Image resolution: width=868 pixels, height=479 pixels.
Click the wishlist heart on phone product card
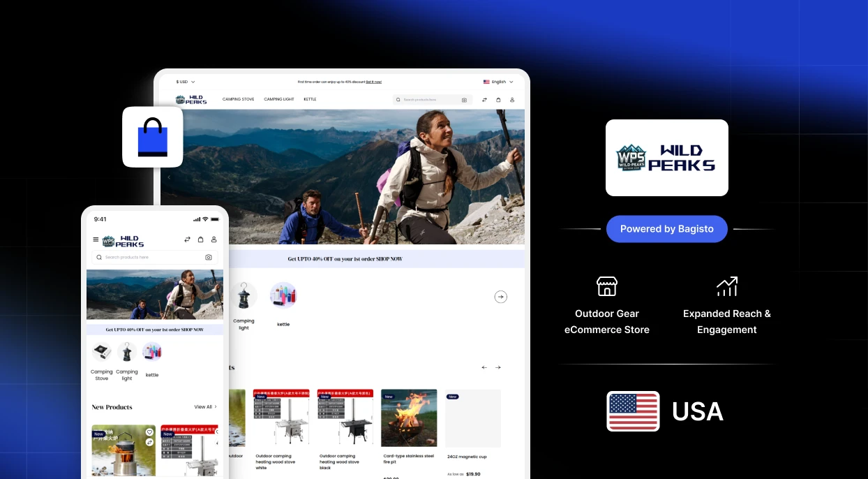(149, 432)
